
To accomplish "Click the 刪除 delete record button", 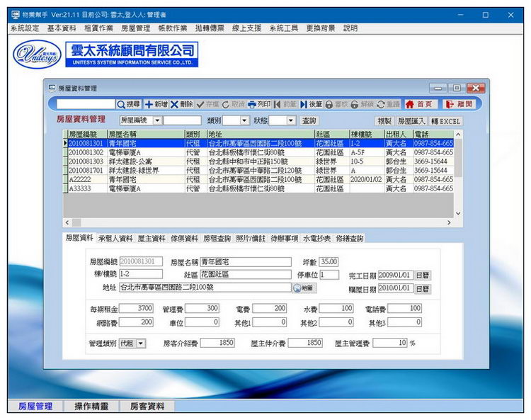I will click(182, 104).
